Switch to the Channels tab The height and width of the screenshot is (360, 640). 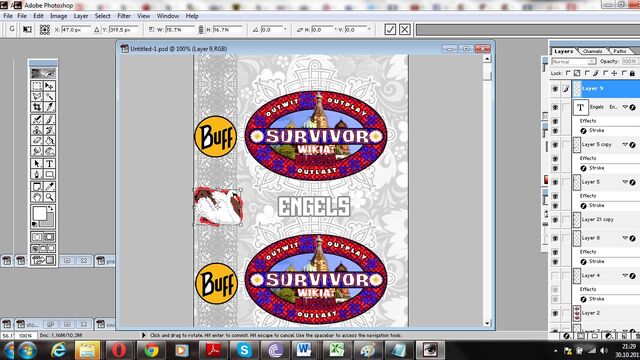[x=592, y=51]
